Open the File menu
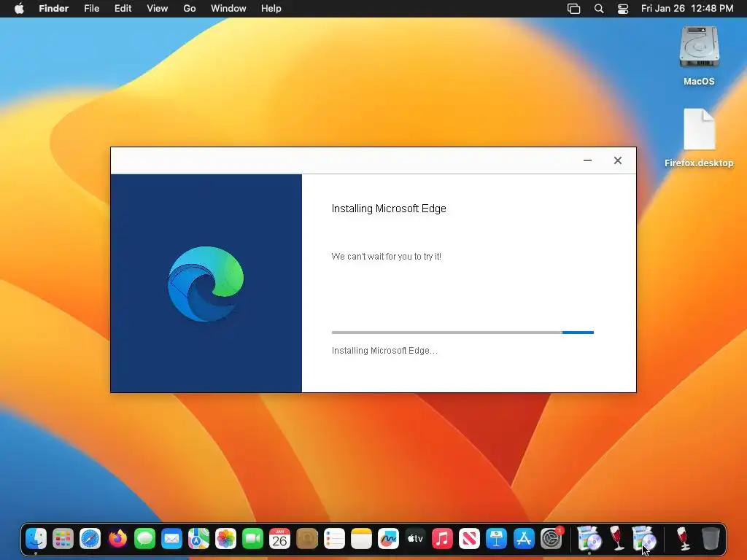Image resolution: width=747 pixels, height=560 pixels. [91, 9]
